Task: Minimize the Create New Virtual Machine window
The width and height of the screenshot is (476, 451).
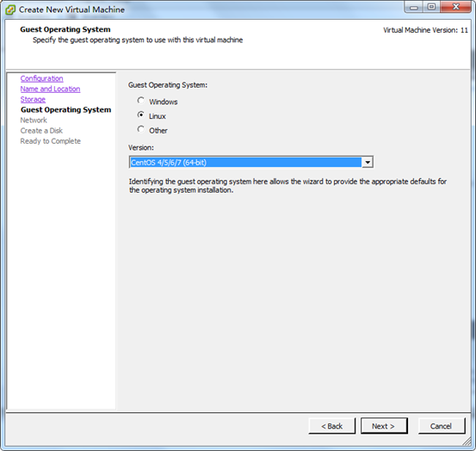Action: click(414, 7)
